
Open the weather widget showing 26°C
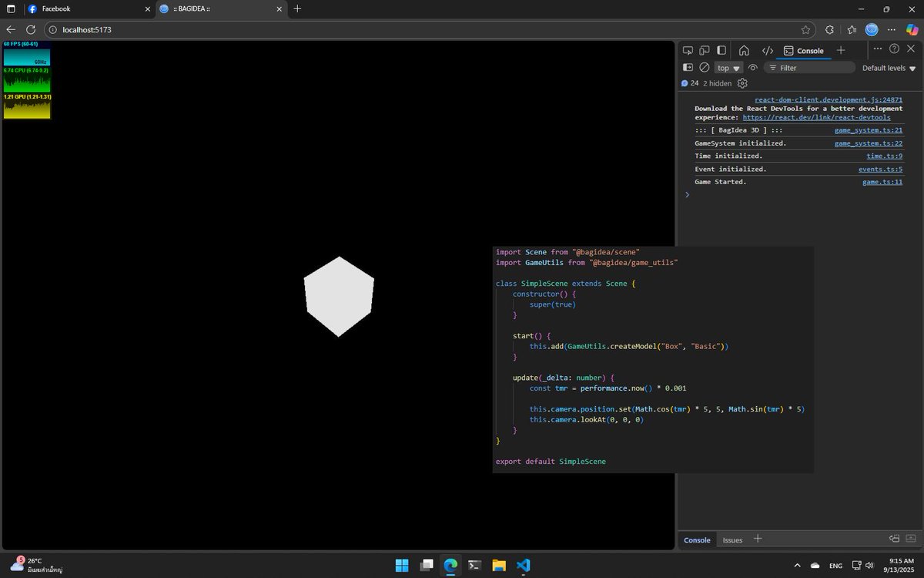[x=35, y=565]
